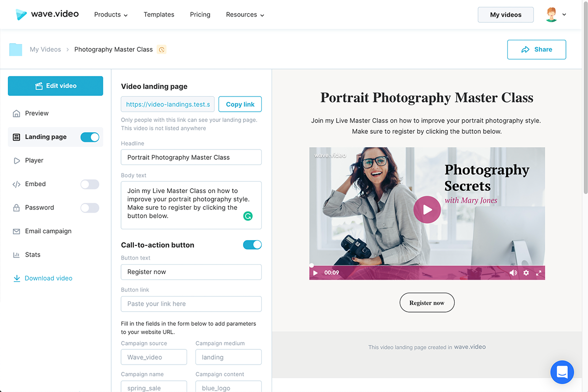This screenshot has width=588, height=392.
Task: Click the My Videos folder icon
Action: pos(16,49)
